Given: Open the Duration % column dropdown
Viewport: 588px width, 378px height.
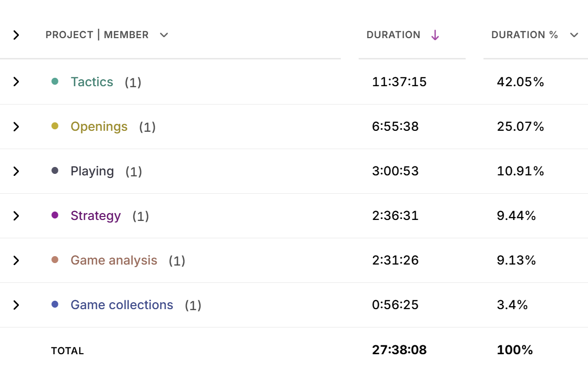Looking at the screenshot, I should [574, 35].
